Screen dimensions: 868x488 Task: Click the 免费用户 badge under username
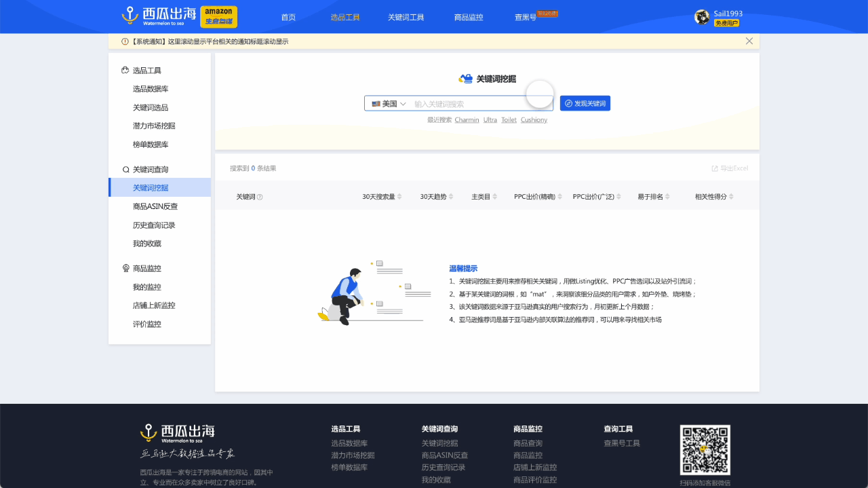[x=726, y=23]
